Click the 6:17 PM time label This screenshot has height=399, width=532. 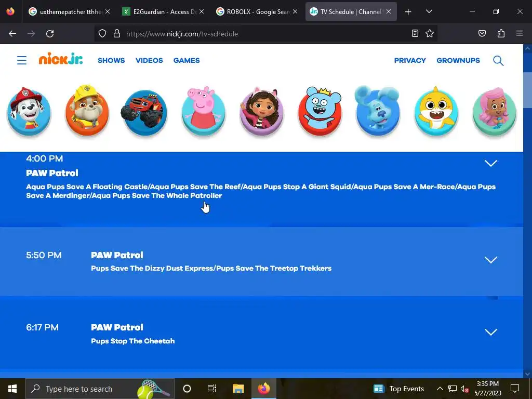[x=43, y=327]
